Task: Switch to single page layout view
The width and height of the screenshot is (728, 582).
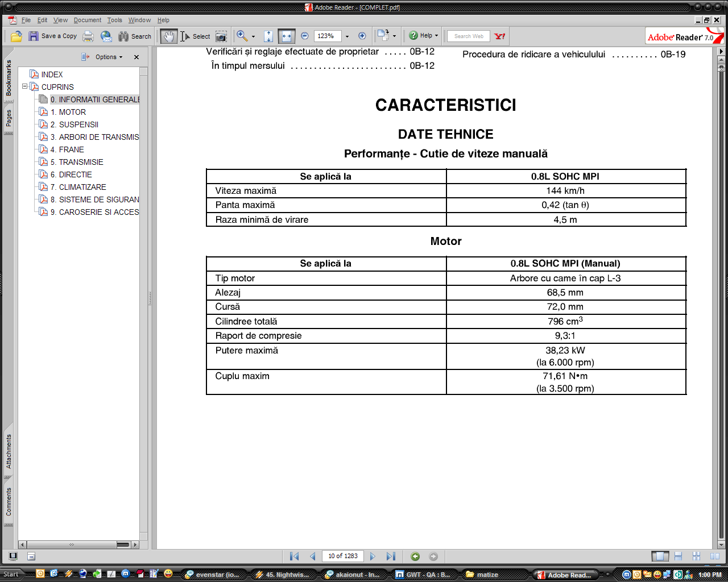Action: pos(660,556)
